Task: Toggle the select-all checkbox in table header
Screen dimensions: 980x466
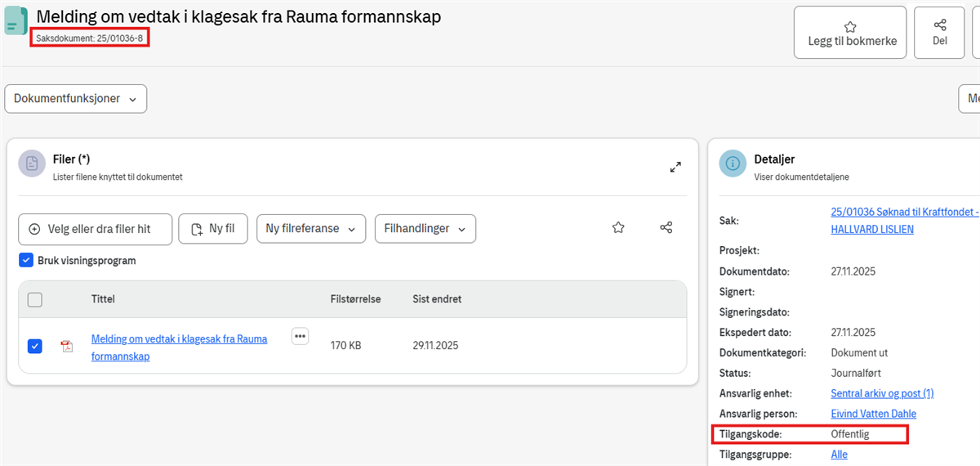Action: pyautogui.click(x=35, y=299)
